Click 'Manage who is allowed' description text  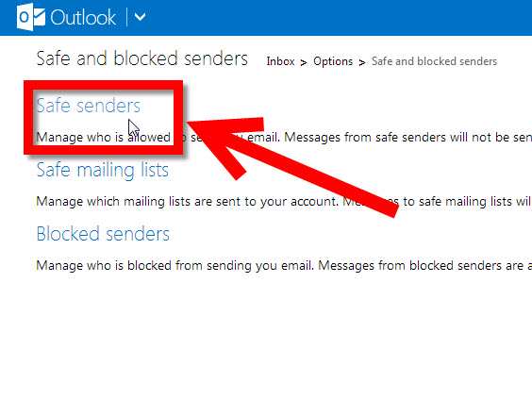[103, 138]
